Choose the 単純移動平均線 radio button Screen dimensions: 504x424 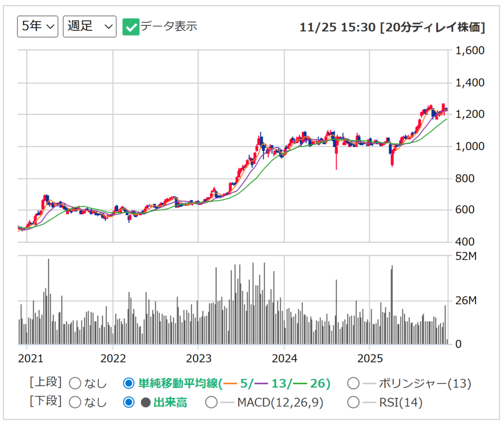128,383
